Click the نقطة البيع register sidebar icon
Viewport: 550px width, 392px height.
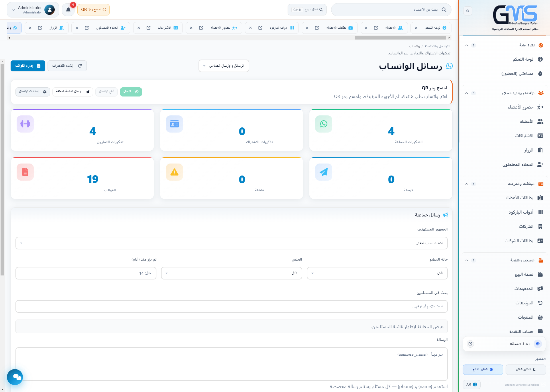coord(540,274)
